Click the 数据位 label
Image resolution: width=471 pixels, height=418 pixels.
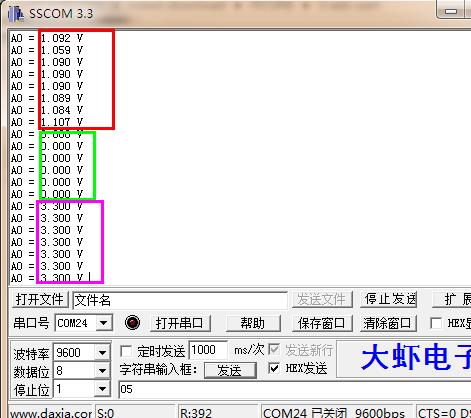31,372
